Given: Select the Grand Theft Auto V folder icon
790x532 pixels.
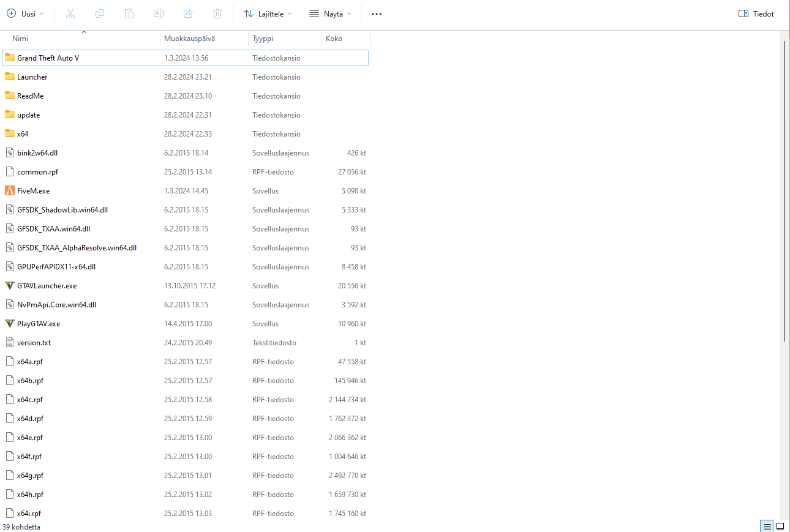Looking at the screenshot, I should coord(9,58).
